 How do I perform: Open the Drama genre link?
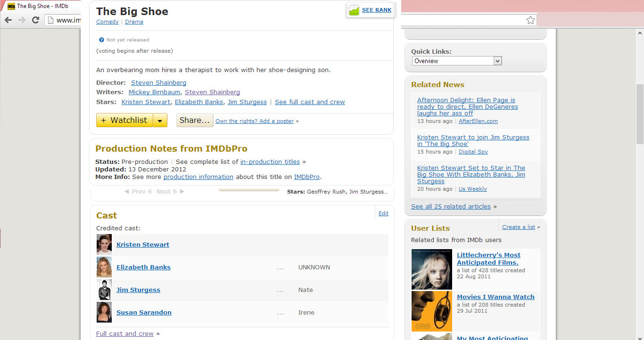(x=134, y=22)
